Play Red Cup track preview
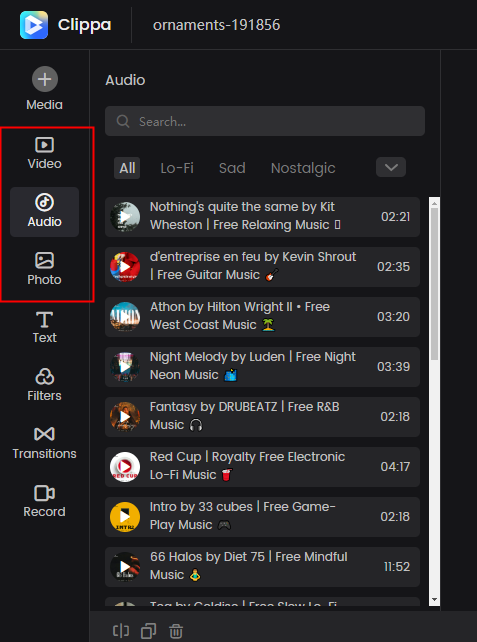 [x=125, y=467]
